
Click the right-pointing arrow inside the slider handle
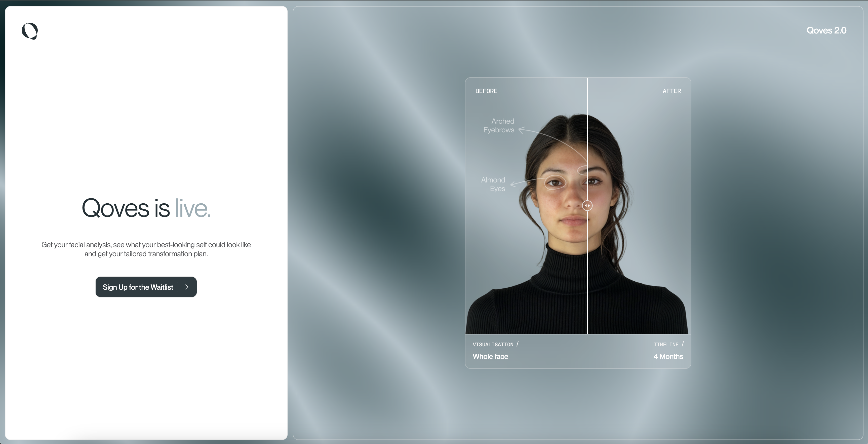[x=589, y=206]
